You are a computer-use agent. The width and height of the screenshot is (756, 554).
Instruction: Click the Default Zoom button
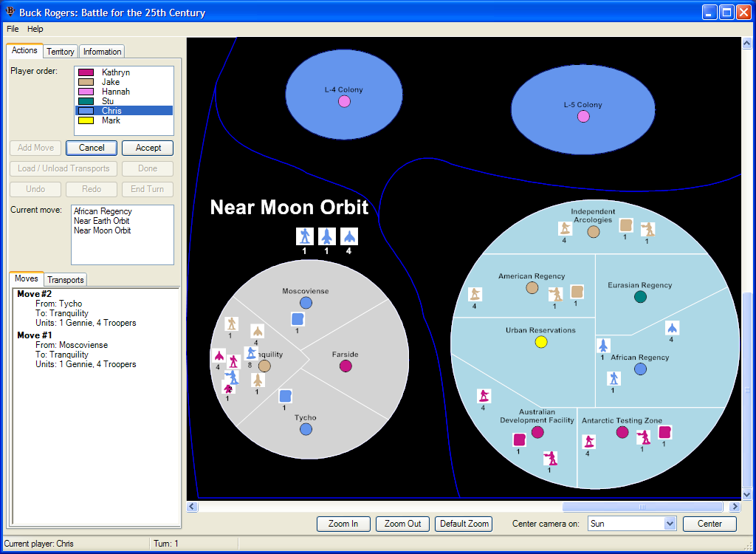click(464, 524)
